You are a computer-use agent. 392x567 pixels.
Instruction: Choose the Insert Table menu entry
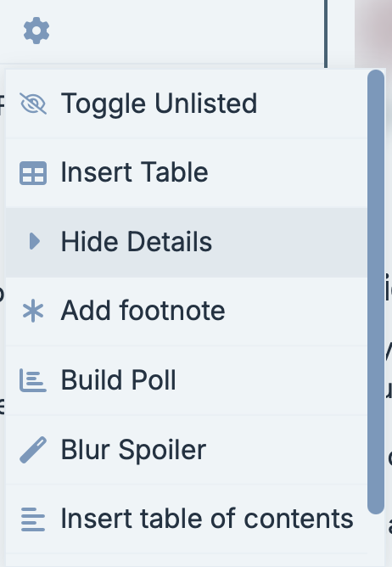point(187,173)
